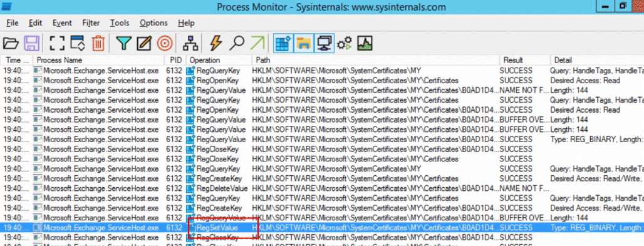Image resolution: width=644 pixels, height=246 pixels.
Task: Click Result cell of the RegDeleteValue row
Action: [524, 188]
